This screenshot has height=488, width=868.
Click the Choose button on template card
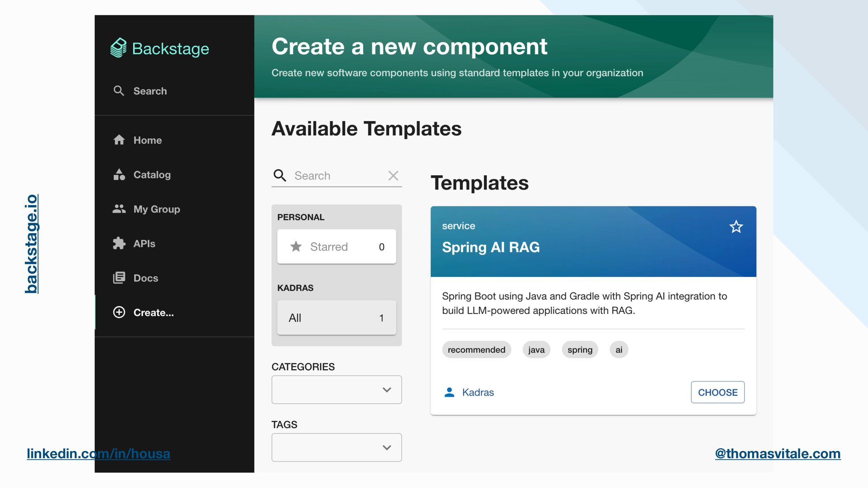[x=717, y=392]
